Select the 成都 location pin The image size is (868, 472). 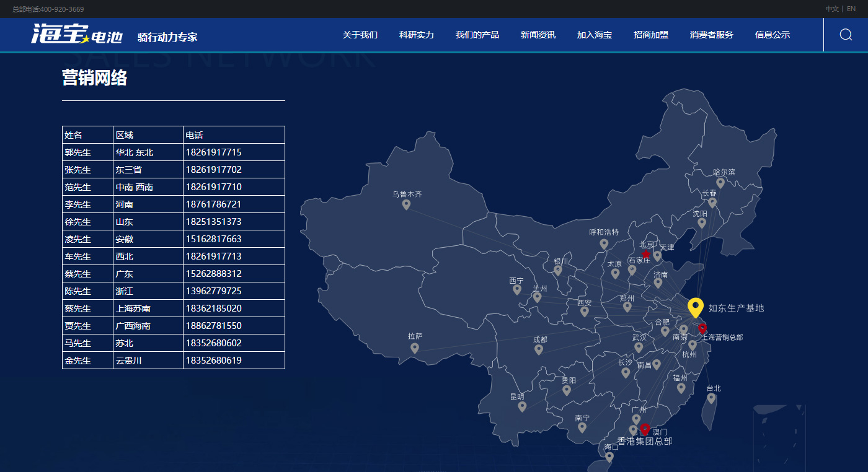pos(539,349)
